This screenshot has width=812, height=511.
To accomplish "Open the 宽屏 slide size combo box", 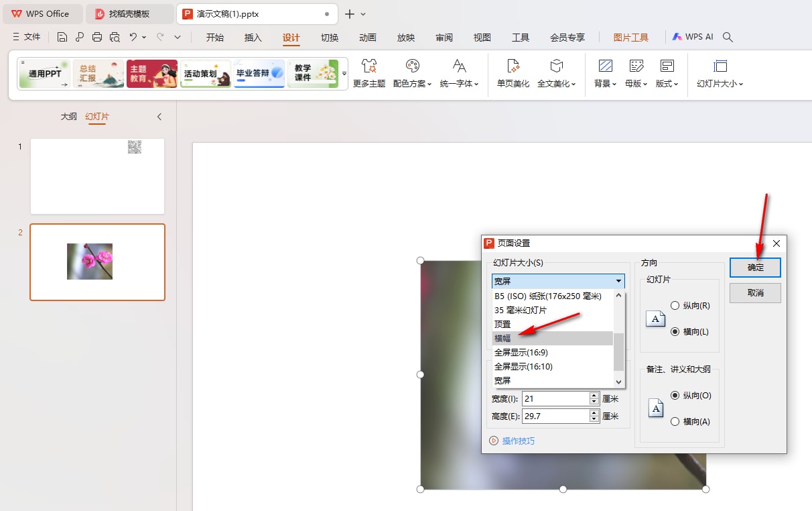I will click(558, 282).
